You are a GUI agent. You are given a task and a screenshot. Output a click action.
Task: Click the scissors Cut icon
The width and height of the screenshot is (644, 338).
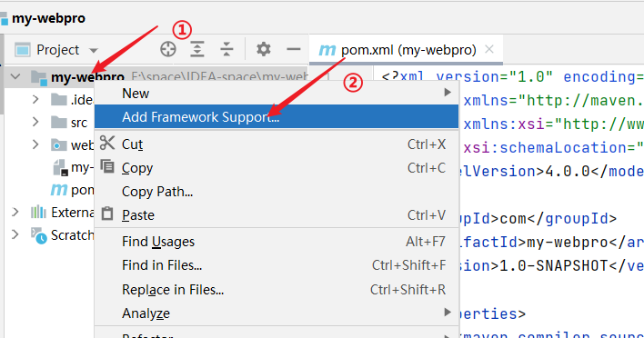[107, 143]
